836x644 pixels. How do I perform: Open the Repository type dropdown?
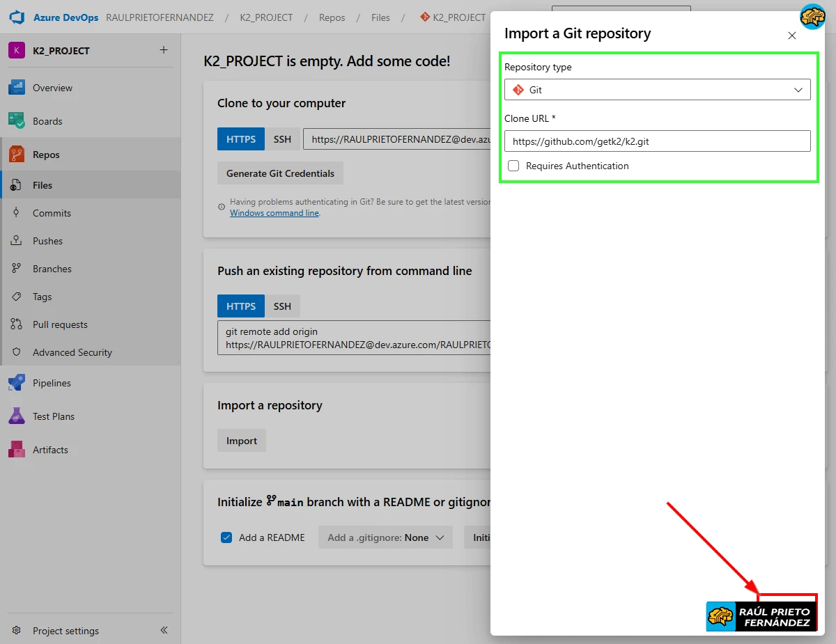[657, 89]
